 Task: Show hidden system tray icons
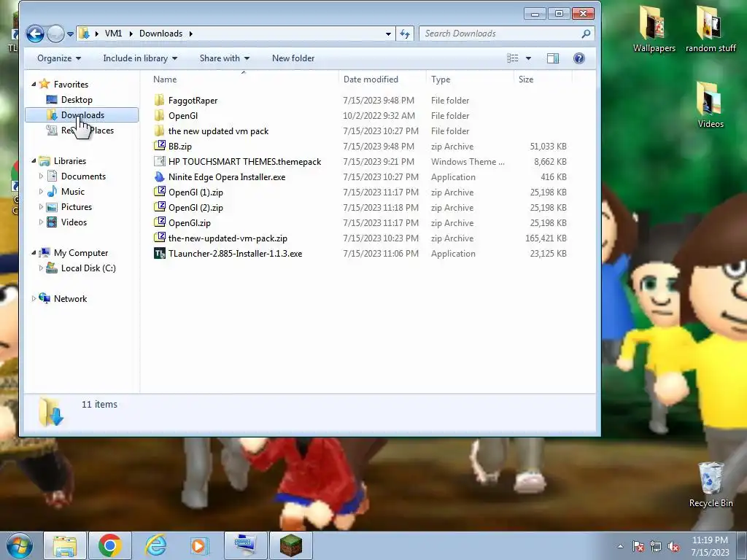tap(620, 546)
